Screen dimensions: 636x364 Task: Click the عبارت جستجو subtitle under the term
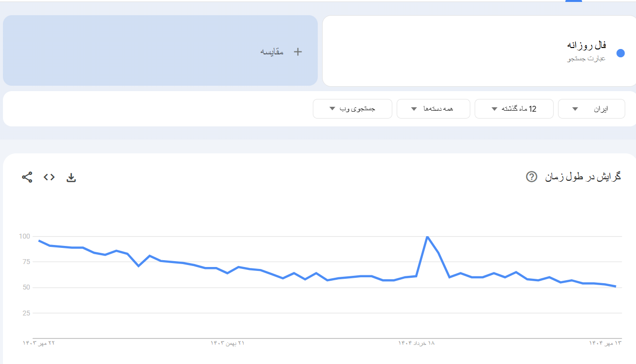pyautogui.click(x=586, y=59)
